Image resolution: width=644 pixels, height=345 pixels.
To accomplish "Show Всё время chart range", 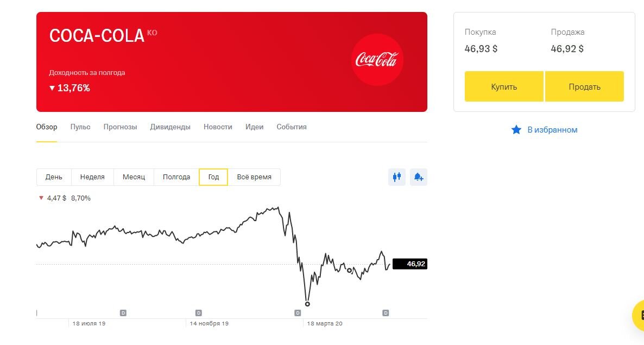I will (254, 177).
